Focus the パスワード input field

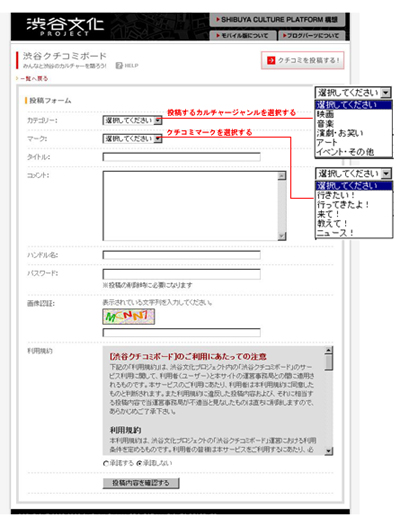click(182, 274)
